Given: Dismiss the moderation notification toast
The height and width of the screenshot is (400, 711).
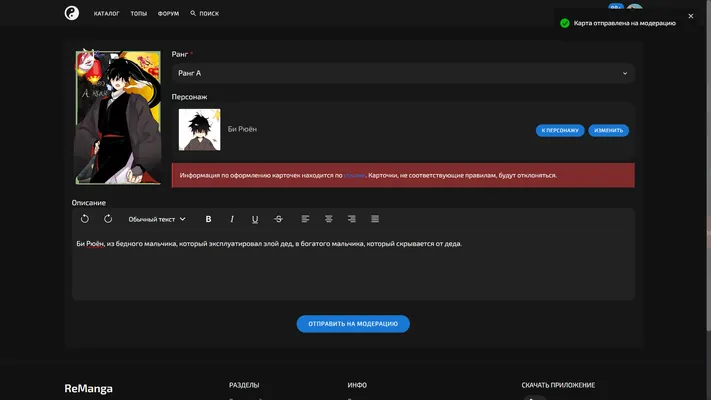Looking at the screenshot, I should point(691,16).
